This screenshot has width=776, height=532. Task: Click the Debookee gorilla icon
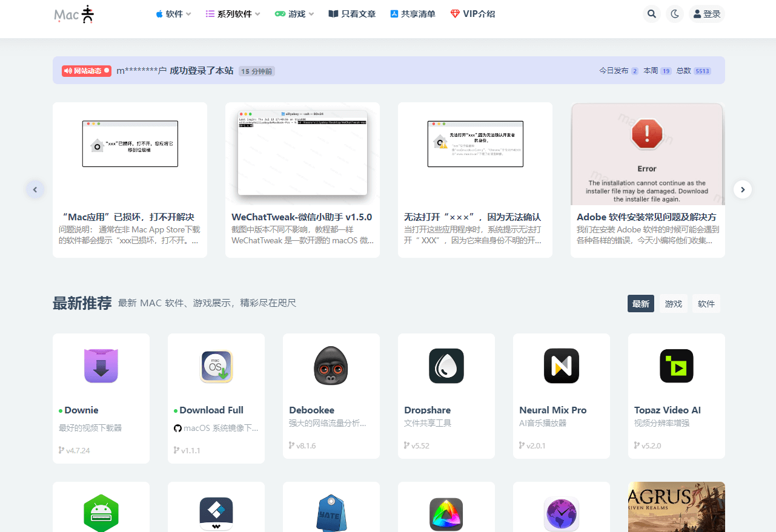[x=331, y=366]
